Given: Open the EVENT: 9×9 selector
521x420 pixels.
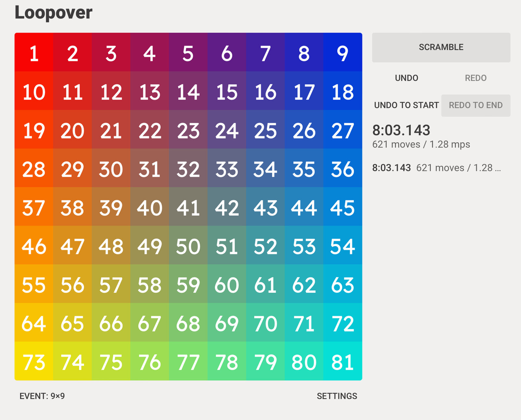Looking at the screenshot, I should tap(42, 396).
